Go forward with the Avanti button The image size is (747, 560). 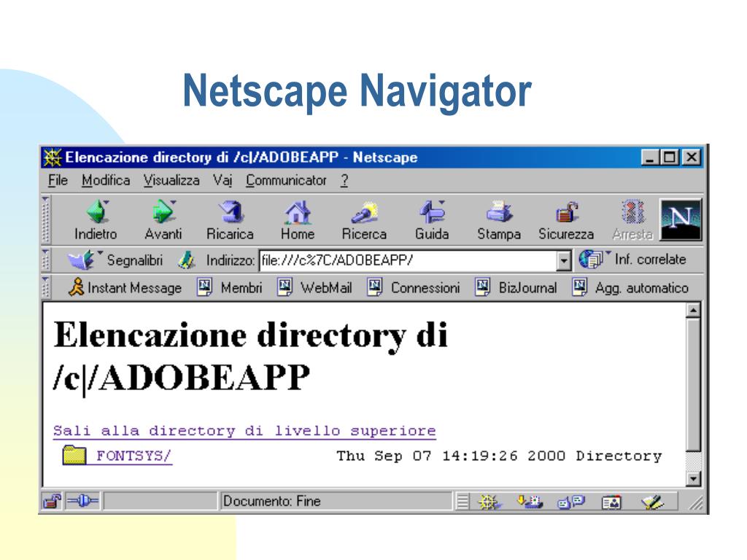[x=163, y=220]
